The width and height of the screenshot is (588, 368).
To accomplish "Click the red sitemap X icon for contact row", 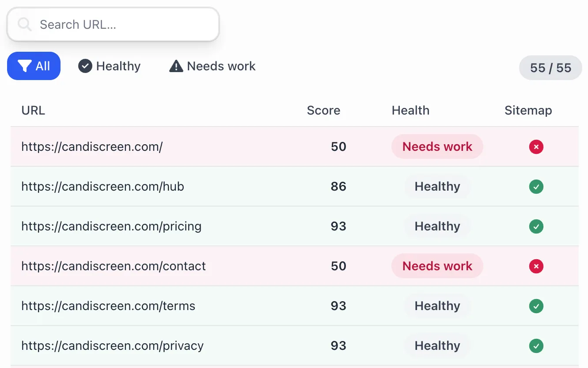I will (x=536, y=266).
